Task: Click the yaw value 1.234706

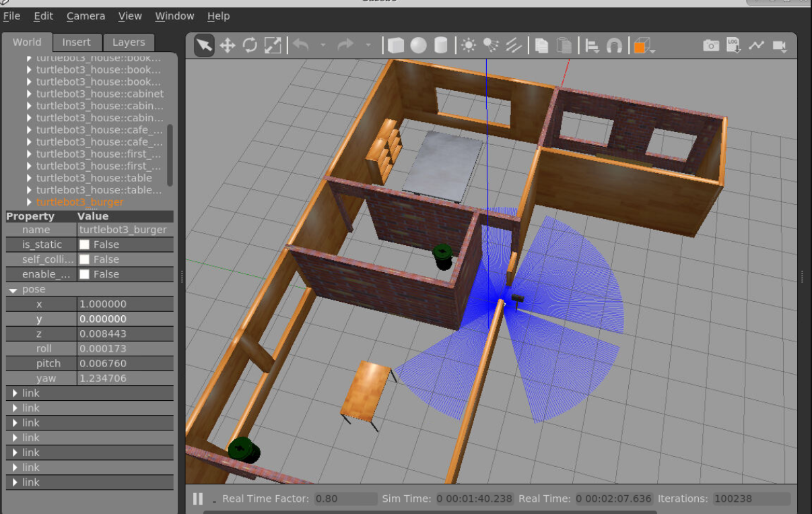Action: [x=125, y=378]
